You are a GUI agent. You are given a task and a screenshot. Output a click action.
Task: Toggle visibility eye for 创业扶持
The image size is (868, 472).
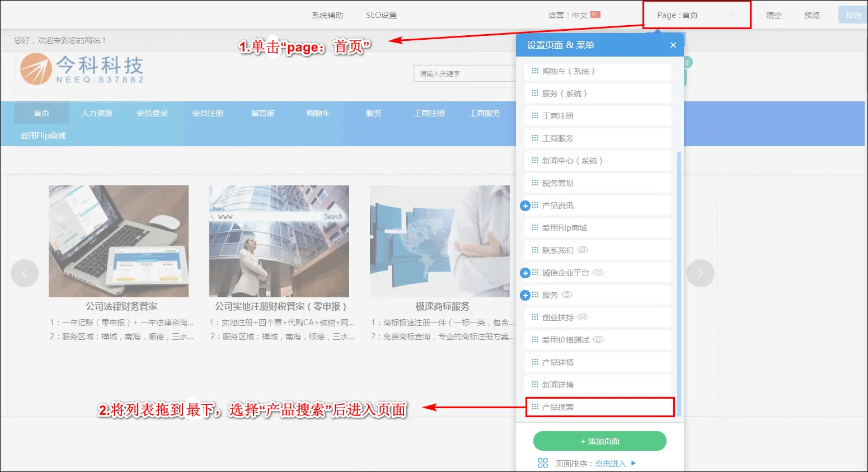click(x=583, y=317)
